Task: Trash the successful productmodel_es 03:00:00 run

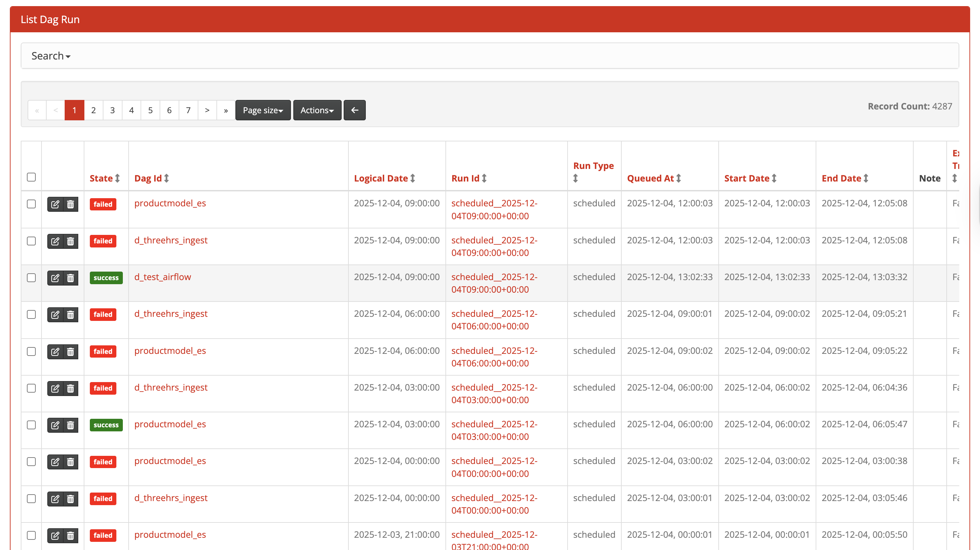Action: click(70, 425)
